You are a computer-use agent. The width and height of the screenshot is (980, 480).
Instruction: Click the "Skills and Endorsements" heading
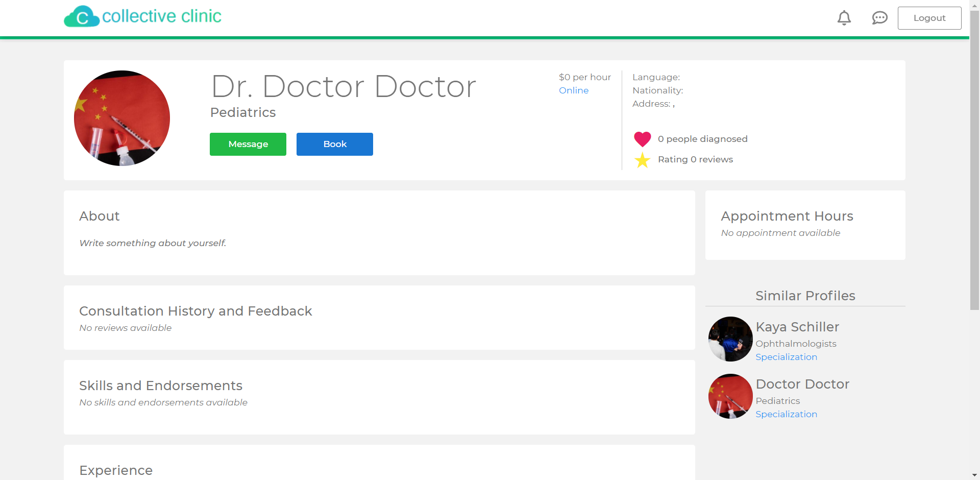161,386
